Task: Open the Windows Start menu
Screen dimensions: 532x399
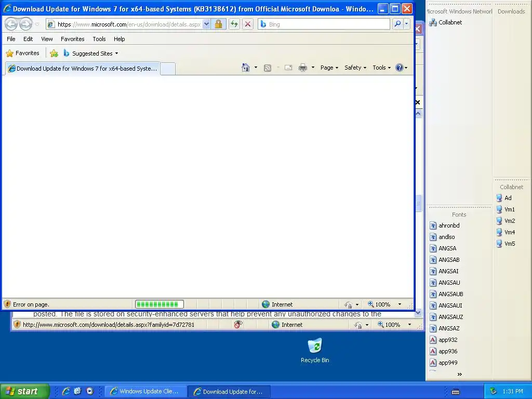Action: [24, 391]
